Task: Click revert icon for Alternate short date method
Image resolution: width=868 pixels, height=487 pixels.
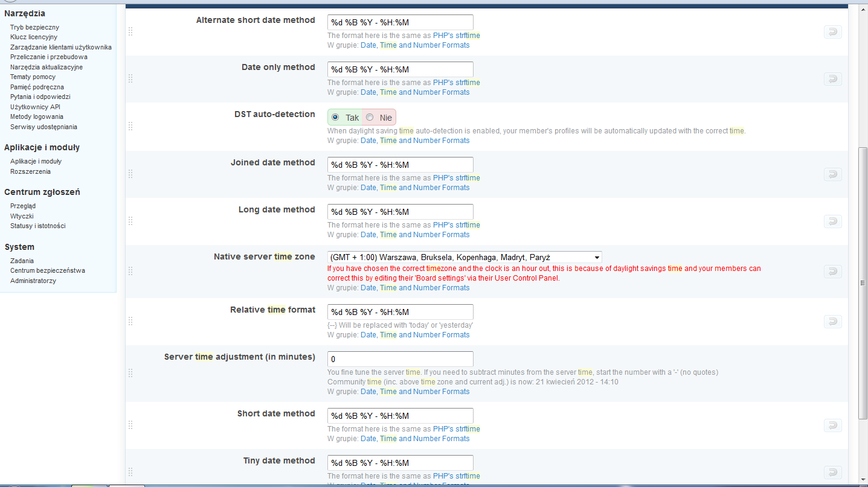Action: [x=832, y=32]
